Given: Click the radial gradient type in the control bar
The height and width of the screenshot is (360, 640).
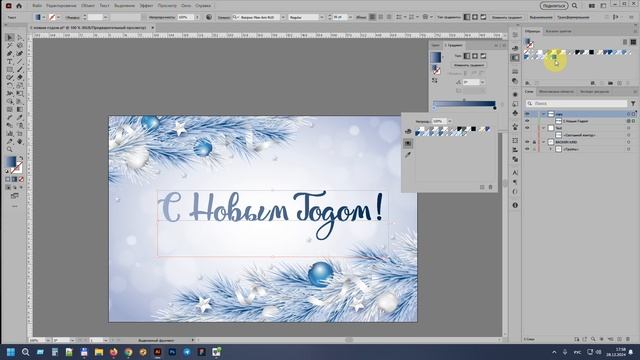Looking at the screenshot, I should [x=475, y=17].
